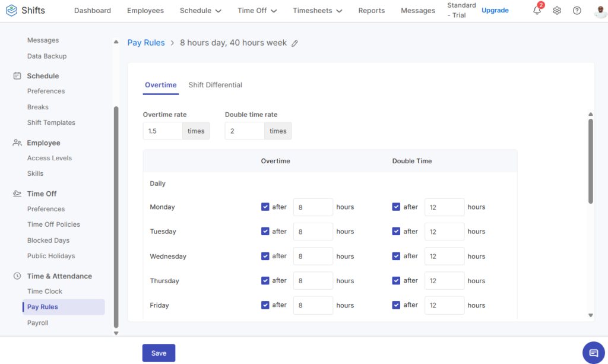Expand the Time Off top menu

[x=257, y=11]
